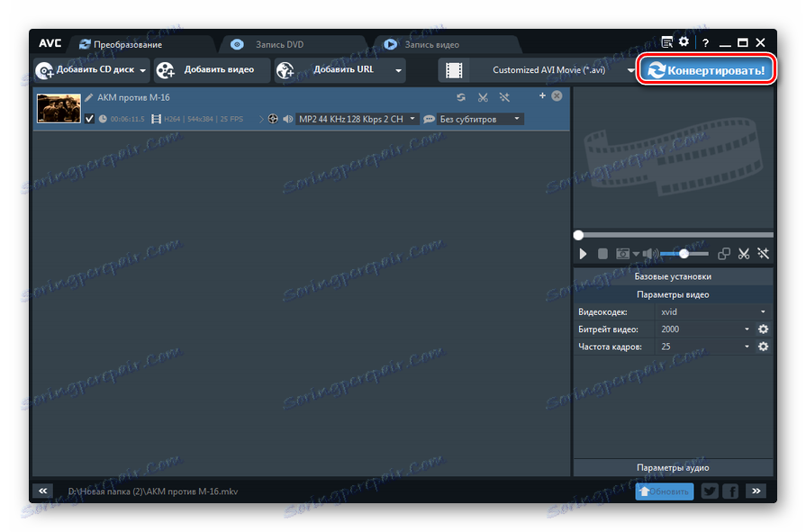
Task: Click the right double arrow in status bar
Action: (756, 491)
